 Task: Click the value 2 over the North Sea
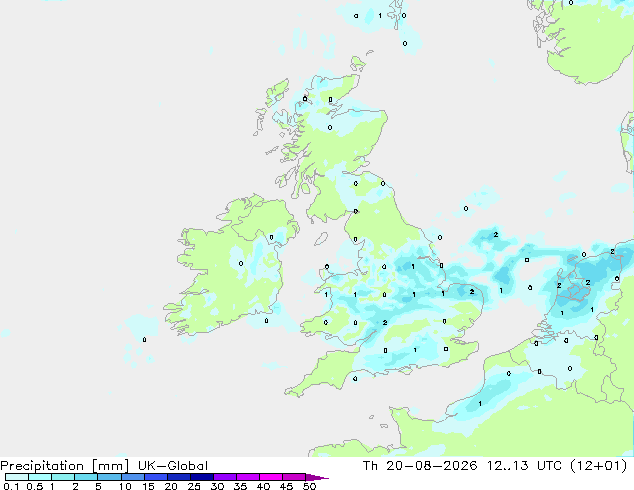point(496,234)
